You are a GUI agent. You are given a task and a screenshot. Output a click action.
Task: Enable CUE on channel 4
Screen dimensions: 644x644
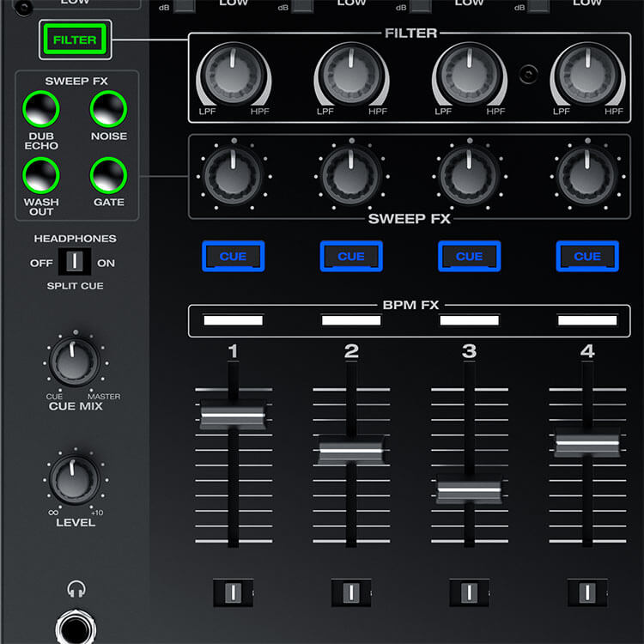tap(587, 256)
